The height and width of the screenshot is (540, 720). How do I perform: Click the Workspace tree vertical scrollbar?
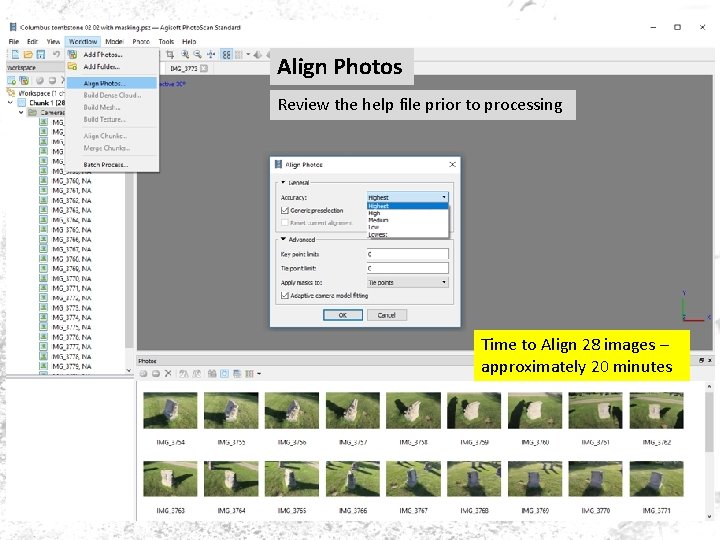click(129, 271)
